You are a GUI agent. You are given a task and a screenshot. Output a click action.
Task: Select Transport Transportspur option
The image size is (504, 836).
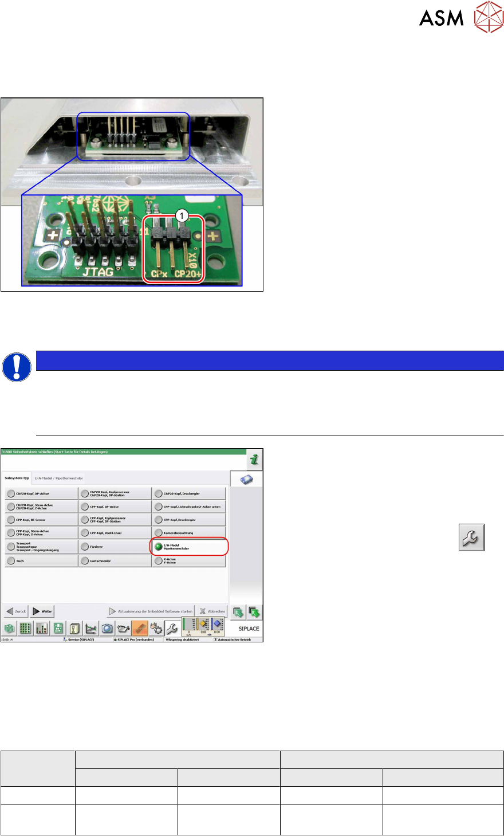pos(41,547)
